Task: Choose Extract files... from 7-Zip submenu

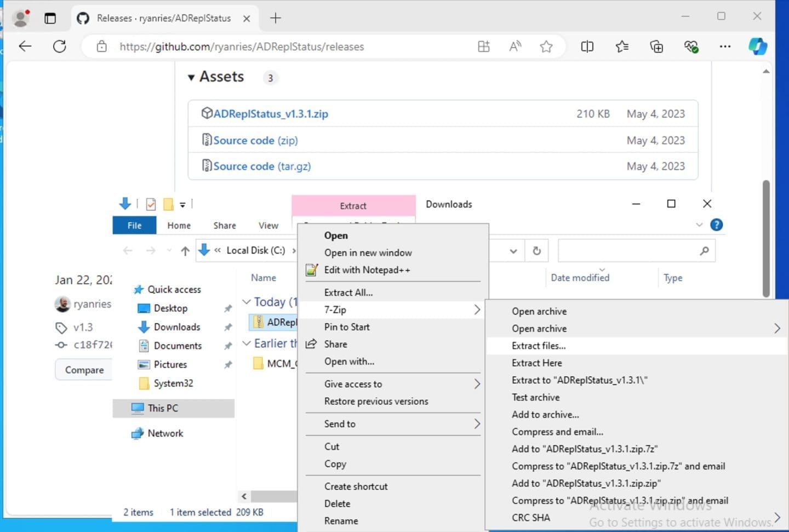Action: coord(539,346)
